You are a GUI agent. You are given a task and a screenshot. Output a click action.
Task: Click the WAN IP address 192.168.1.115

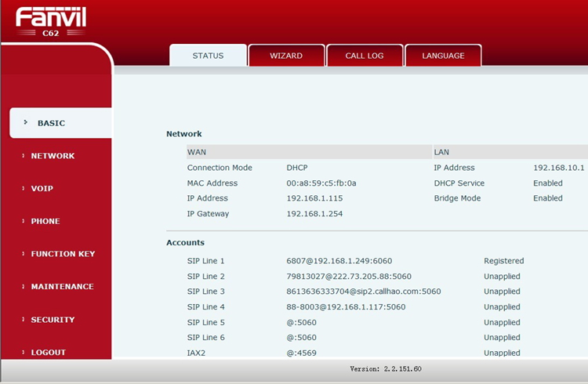[x=314, y=198]
